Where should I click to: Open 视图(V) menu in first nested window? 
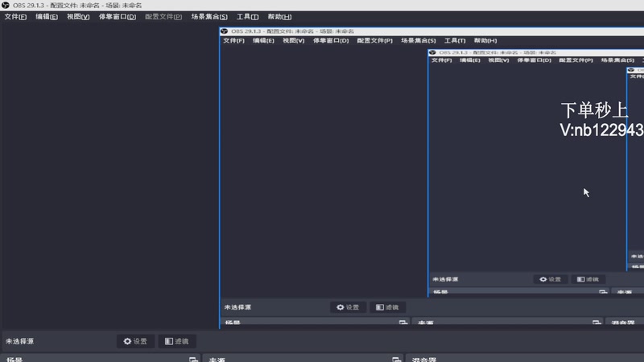pos(293,41)
